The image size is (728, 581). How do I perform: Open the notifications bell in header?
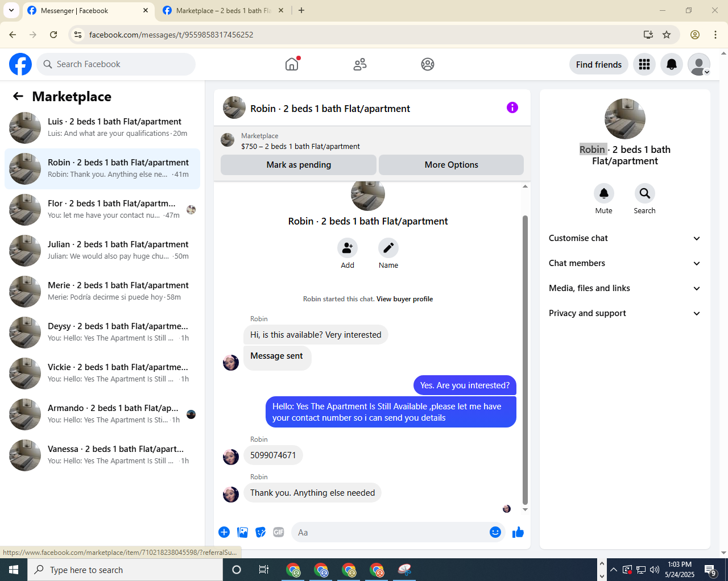pyautogui.click(x=672, y=64)
